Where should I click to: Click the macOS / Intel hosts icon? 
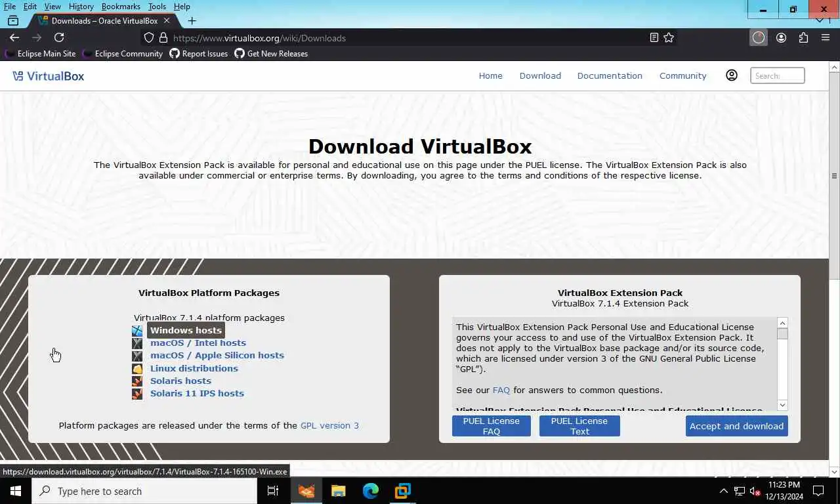[137, 343]
